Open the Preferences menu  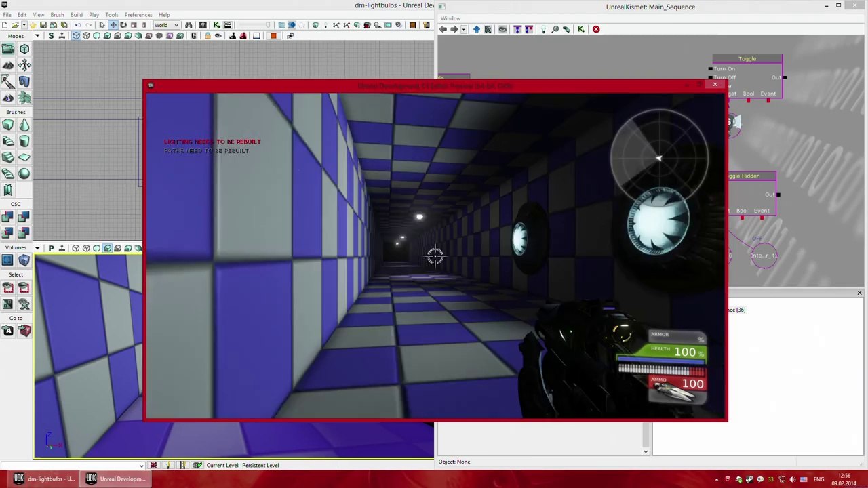[x=138, y=14]
